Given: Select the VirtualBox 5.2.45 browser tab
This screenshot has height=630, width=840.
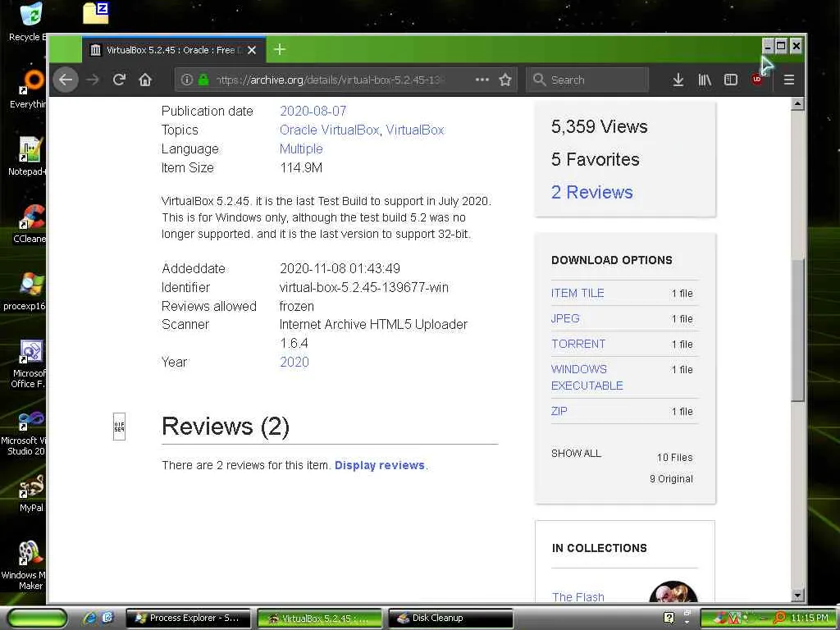Looking at the screenshot, I should 173,50.
